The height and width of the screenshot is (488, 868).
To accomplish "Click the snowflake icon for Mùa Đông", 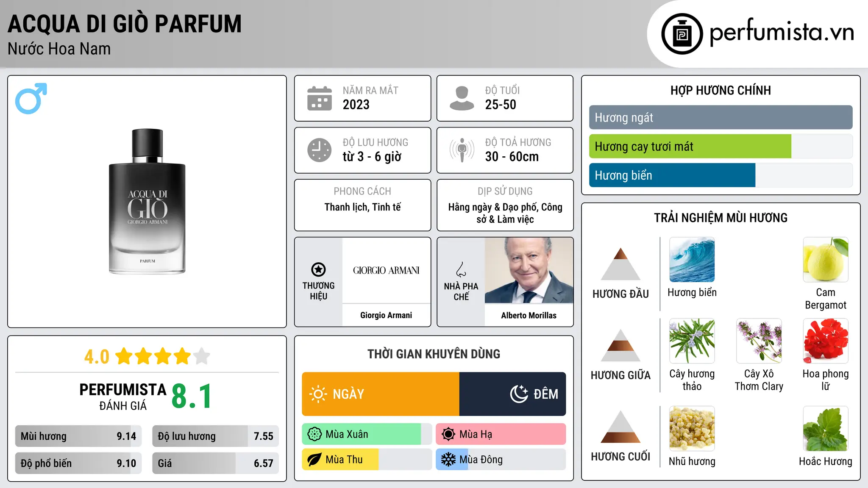I will coord(448,460).
